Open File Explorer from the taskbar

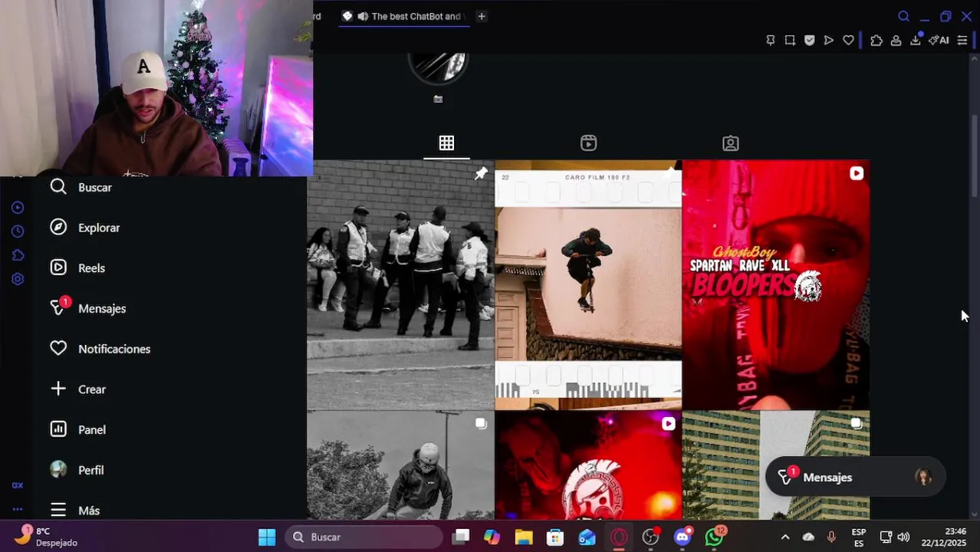(x=524, y=537)
